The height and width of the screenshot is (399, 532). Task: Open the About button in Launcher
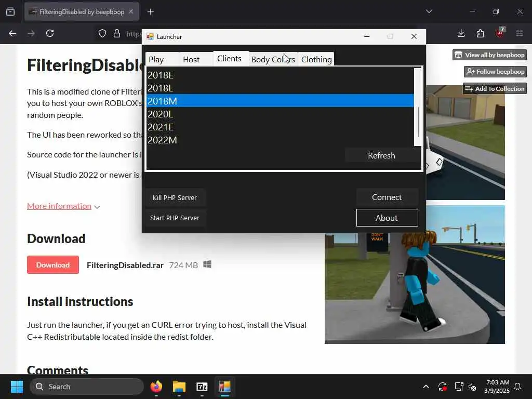[x=387, y=218]
